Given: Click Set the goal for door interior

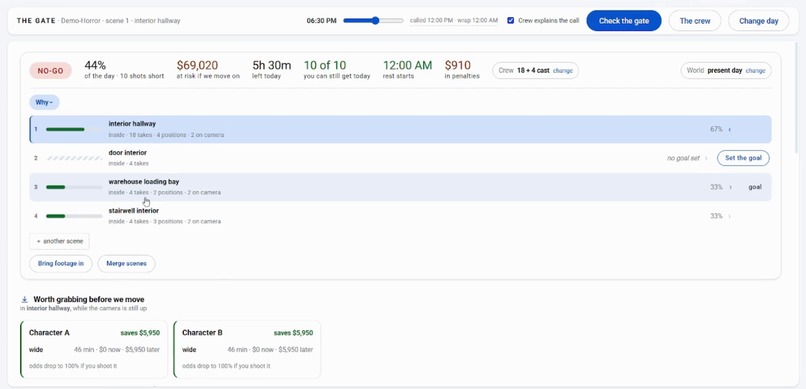Looking at the screenshot, I should tap(743, 158).
